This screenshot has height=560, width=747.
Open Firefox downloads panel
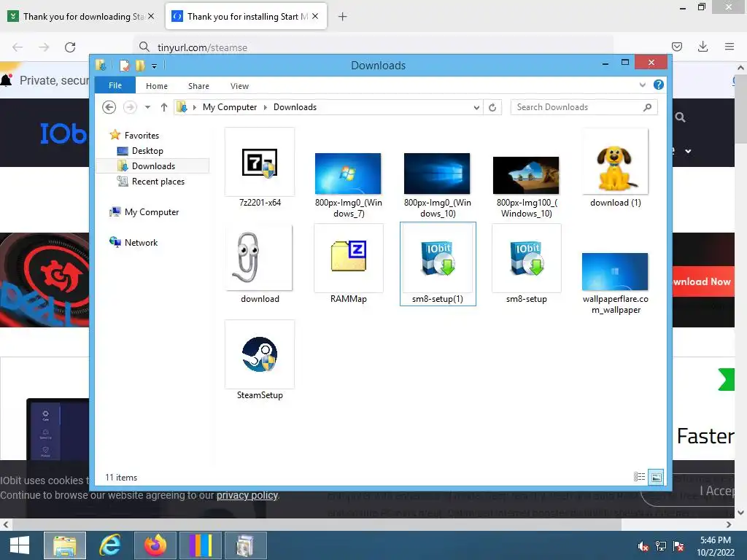coord(703,47)
